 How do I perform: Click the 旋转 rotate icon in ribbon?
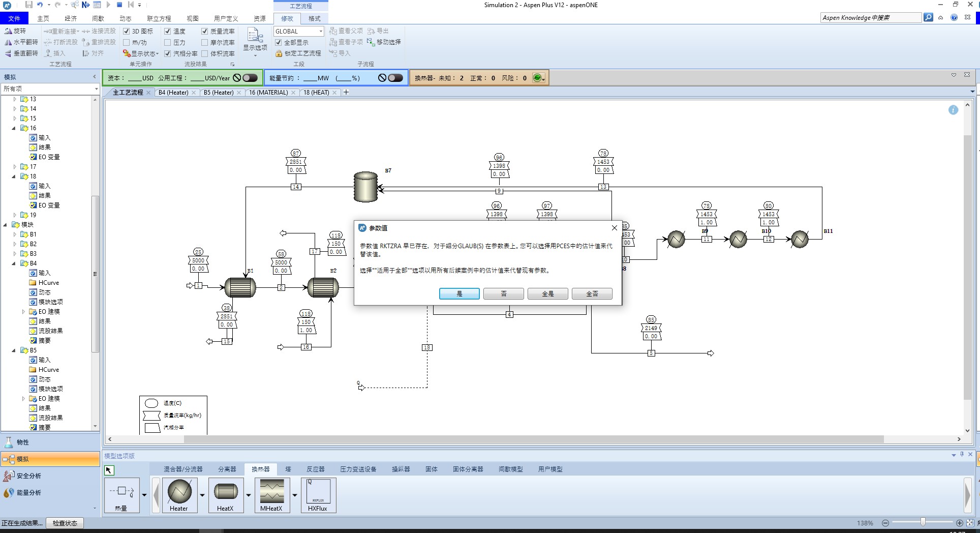pos(8,31)
